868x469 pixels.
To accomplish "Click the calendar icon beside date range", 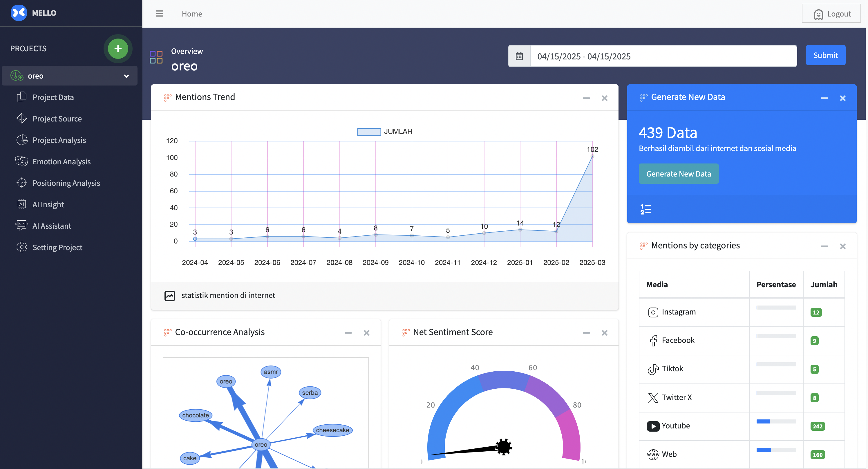I will pyautogui.click(x=519, y=56).
